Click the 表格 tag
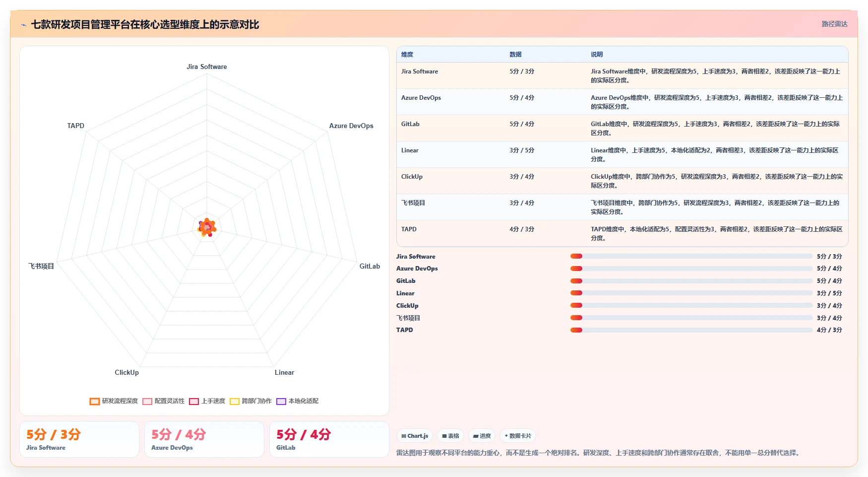868x477 pixels. coord(450,436)
